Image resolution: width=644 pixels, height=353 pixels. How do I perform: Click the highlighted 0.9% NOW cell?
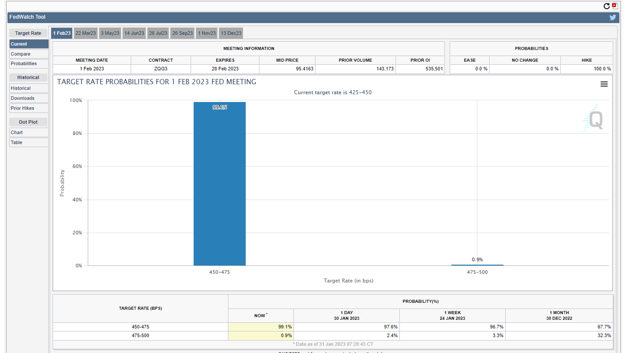pos(261,336)
